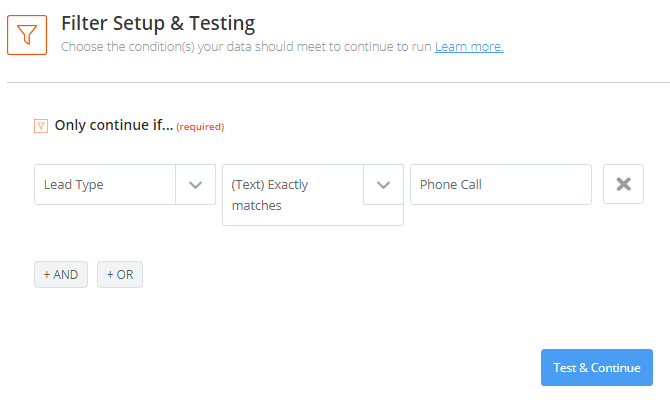Screen dimensions: 670x400
Task: Click the plus sign on the AND button
Action: [47, 274]
